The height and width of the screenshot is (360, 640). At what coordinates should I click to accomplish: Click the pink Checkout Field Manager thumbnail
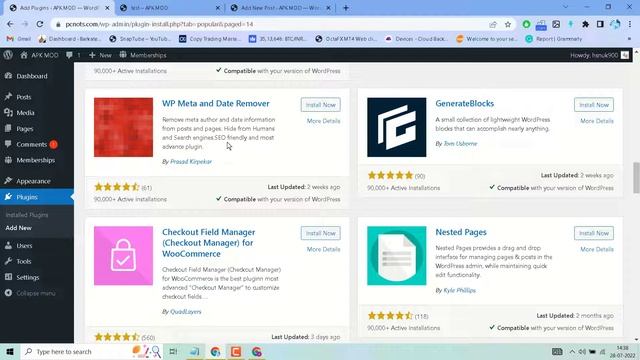click(123, 256)
